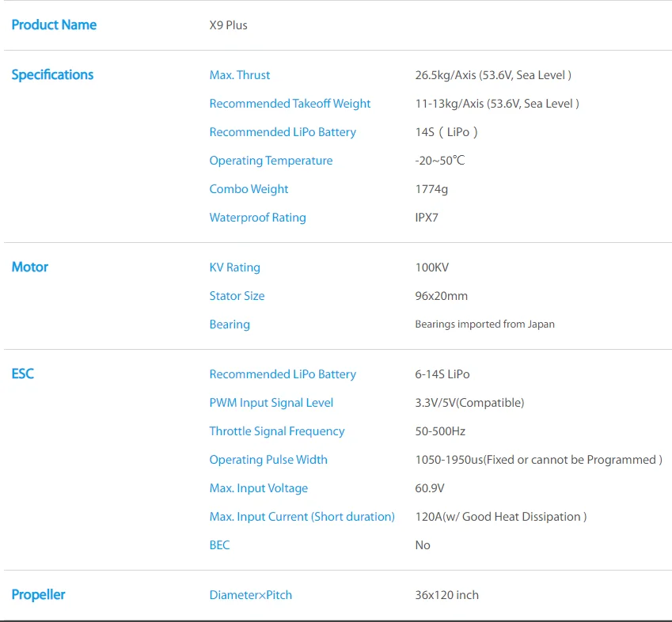The image size is (672, 622).
Task: Select the BEC label in ESC section
Action: pos(219,545)
